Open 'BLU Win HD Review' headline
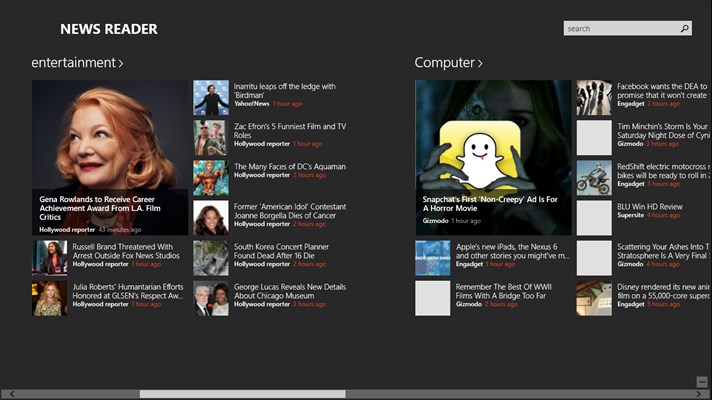712x400 pixels. 650,207
